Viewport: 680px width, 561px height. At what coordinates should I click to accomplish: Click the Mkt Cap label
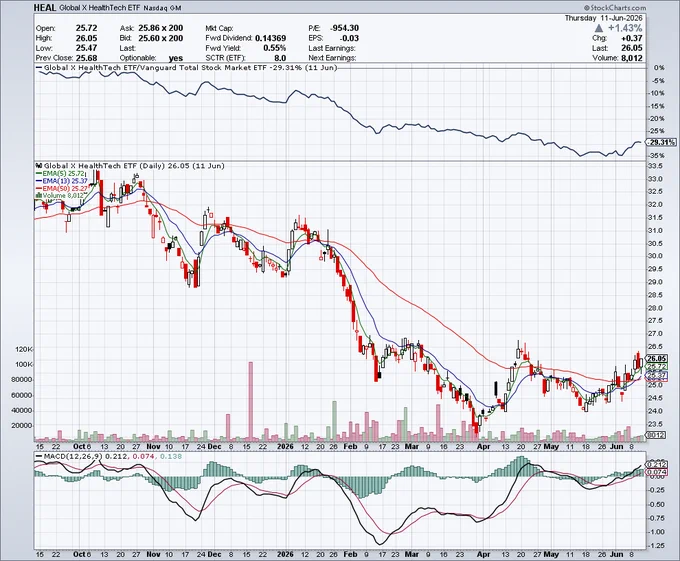[x=219, y=28]
